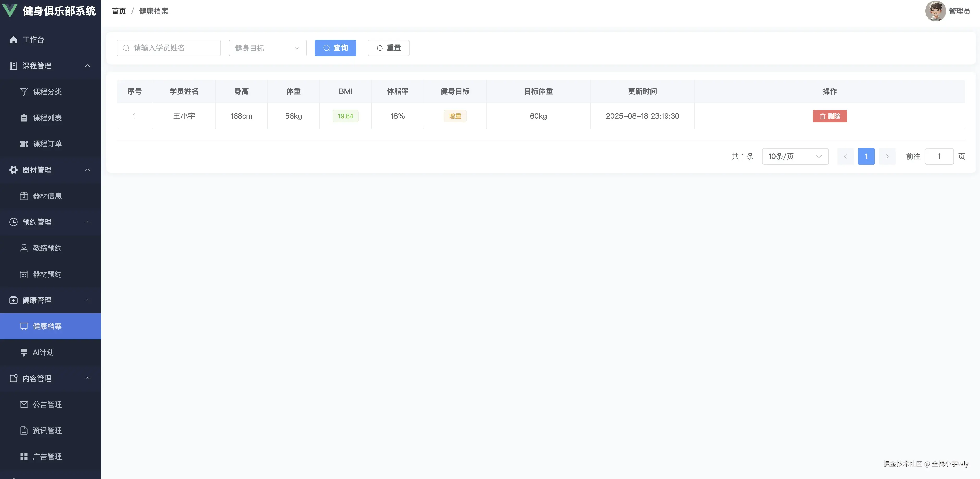
Task: Click the 课程分类 filter icon
Action: coord(24,92)
